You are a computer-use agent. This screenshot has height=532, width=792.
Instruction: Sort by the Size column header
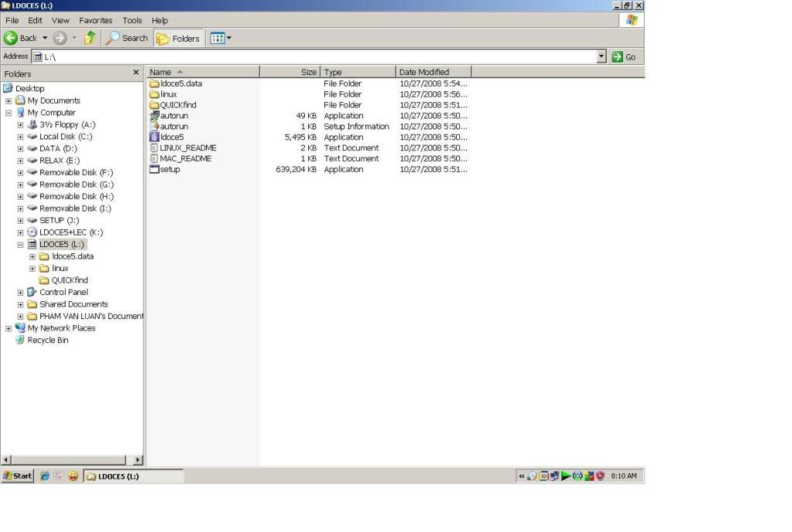coord(290,72)
